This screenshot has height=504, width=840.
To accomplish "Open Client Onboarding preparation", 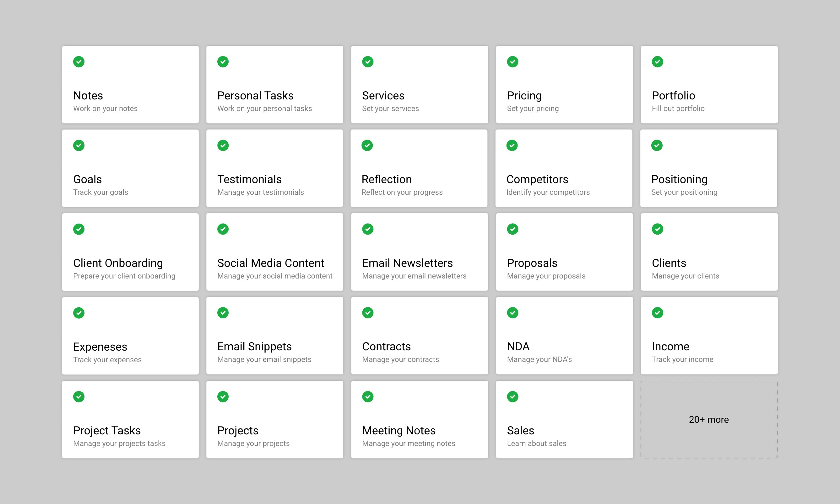I will [x=130, y=252].
